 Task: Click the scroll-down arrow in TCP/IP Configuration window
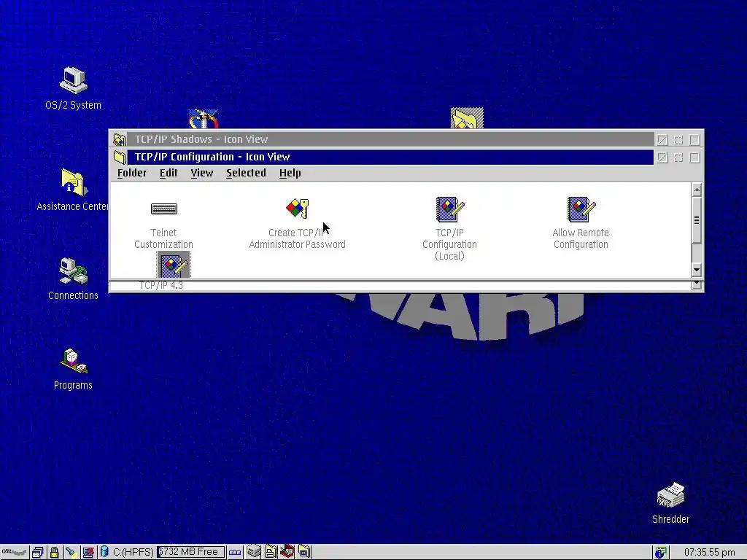[x=697, y=270]
